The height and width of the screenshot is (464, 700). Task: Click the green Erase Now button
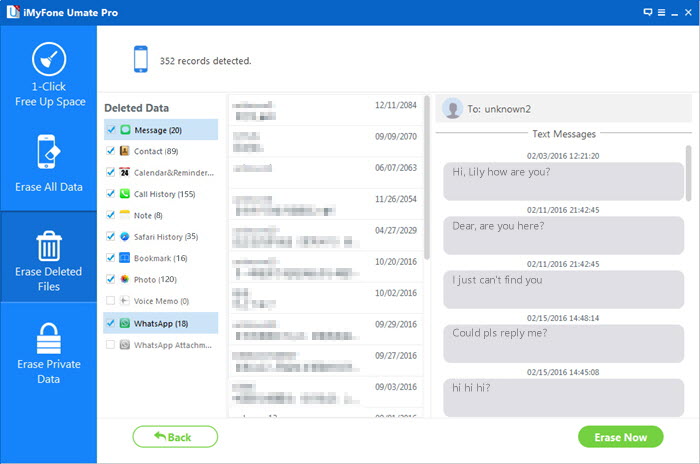(619, 437)
